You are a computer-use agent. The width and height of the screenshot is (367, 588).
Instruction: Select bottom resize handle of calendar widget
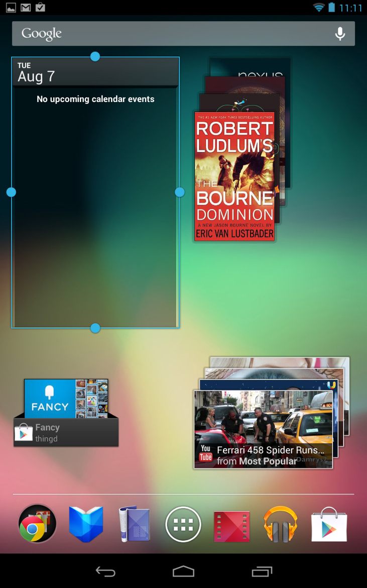[95, 328]
